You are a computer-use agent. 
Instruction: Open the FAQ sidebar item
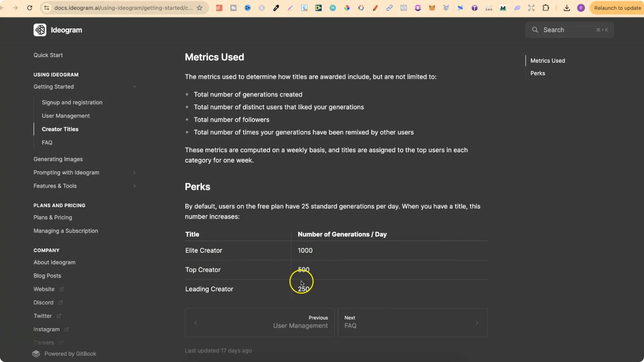coord(47,142)
